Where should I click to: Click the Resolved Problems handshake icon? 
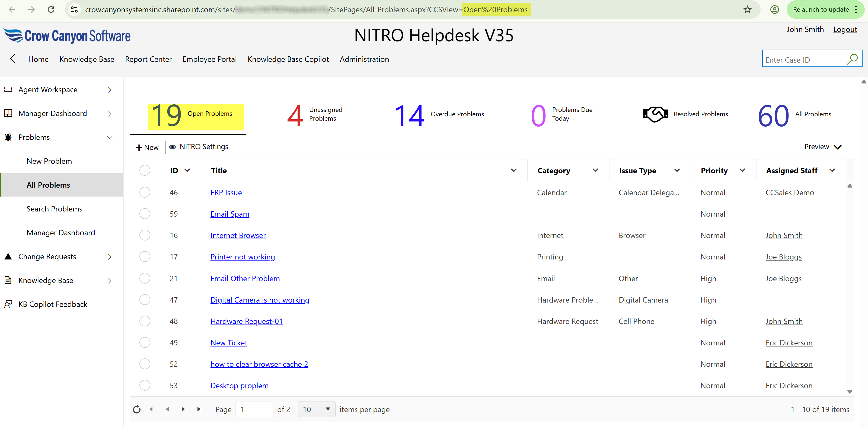coord(655,114)
